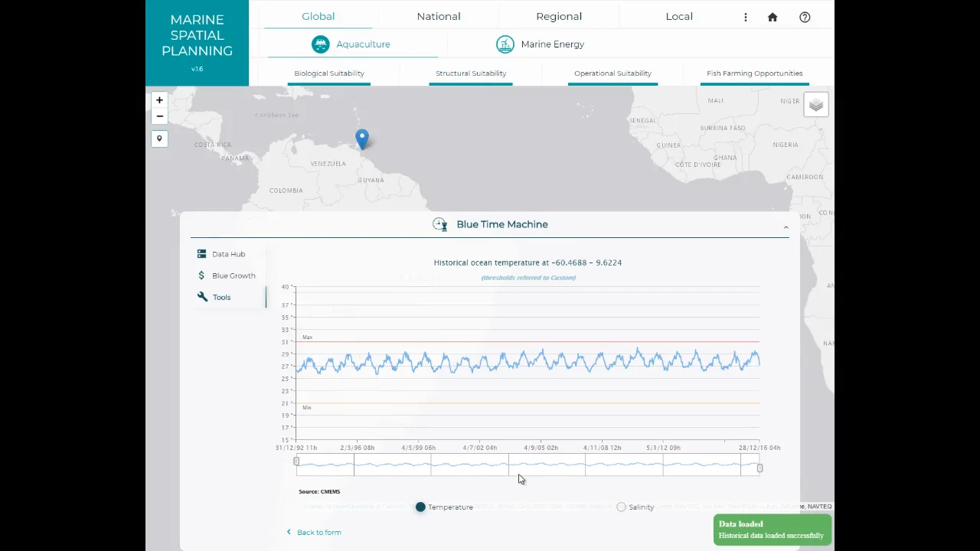This screenshot has height=551, width=980.
Task: Click the home icon in header
Action: pos(773,17)
